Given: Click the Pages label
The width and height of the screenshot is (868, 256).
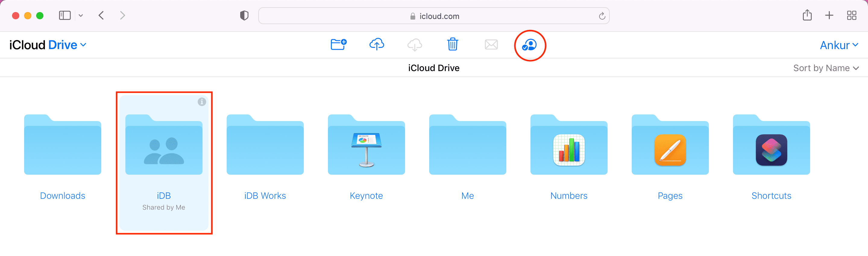Looking at the screenshot, I should (x=670, y=196).
